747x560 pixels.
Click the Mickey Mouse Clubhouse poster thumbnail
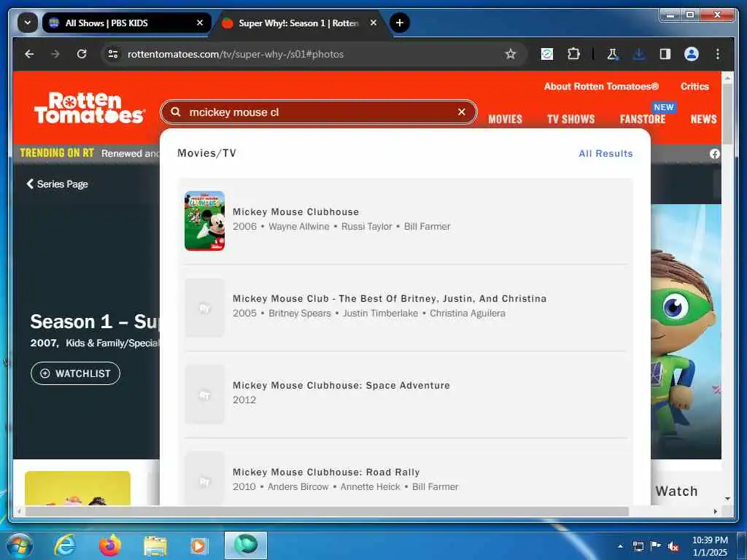click(x=204, y=220)
